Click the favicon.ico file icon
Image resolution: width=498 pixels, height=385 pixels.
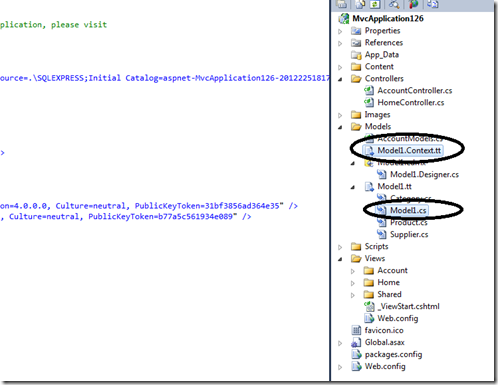tap(356, 330)
